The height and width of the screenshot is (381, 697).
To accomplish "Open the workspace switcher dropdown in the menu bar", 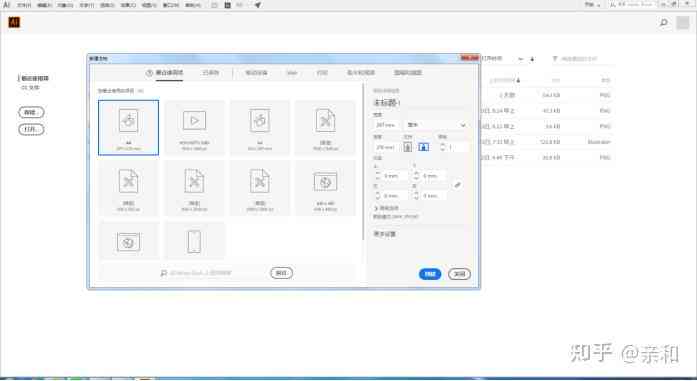I will pyautogui.click(x=593, y=5).
